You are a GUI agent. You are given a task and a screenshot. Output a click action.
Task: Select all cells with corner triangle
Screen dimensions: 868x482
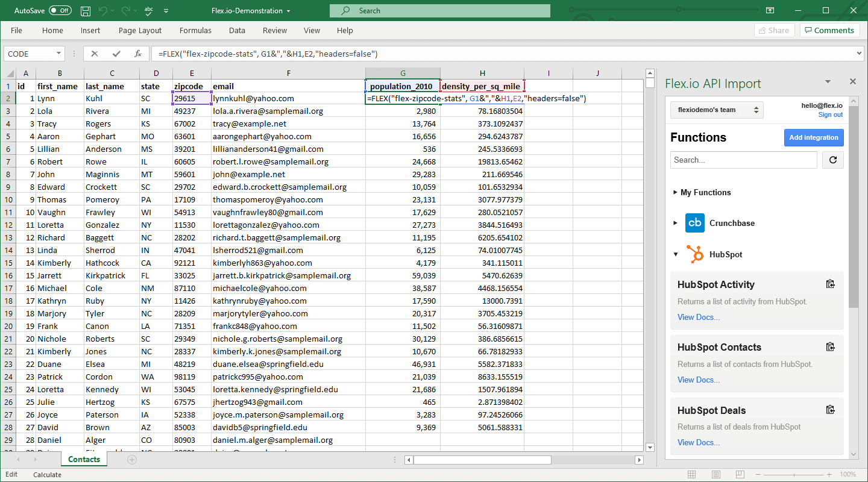point(9,74)
